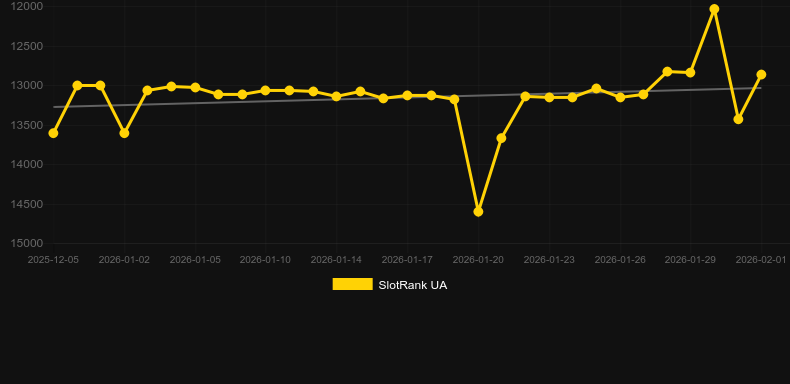The width and height of the screenshot is (790, 384).
Task: Click the 2026-01-17 date label
Action: pyautogui.click(x=407, y=260)
